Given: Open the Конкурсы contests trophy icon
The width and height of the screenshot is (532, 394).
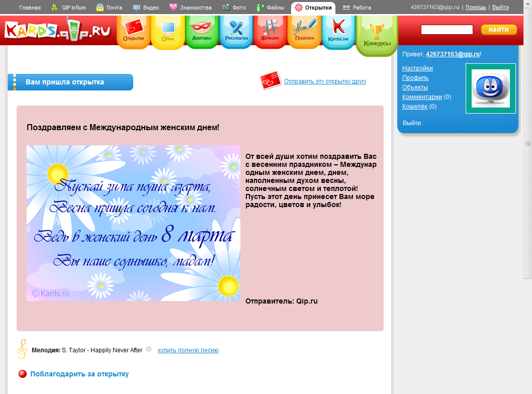Looking at the screenshot, I should point(377,36).
